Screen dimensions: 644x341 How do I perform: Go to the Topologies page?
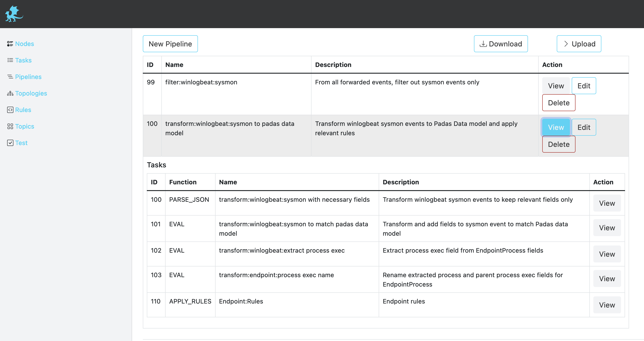pos(31,93)
